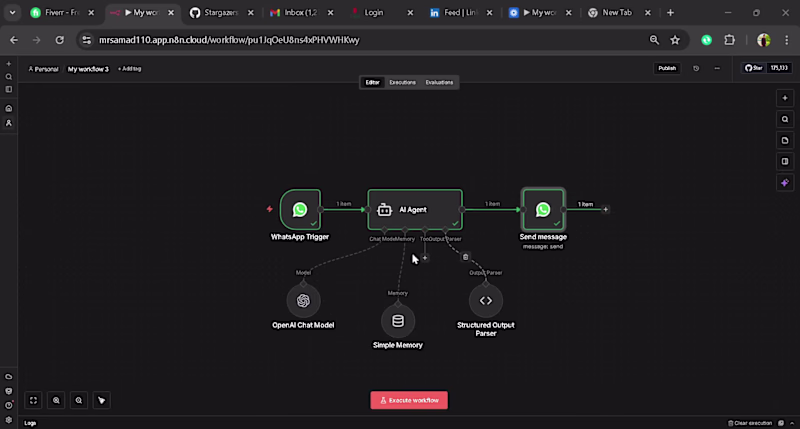
Task: Add a sticky note from the right toolbar
Action: pyautogui.click(x=785, y=140)
